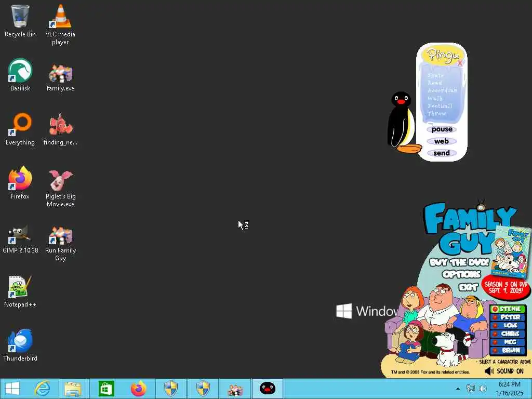Toggle Sound On in Family Guy app
Screen dimensions: 532x399
(504, 371)
